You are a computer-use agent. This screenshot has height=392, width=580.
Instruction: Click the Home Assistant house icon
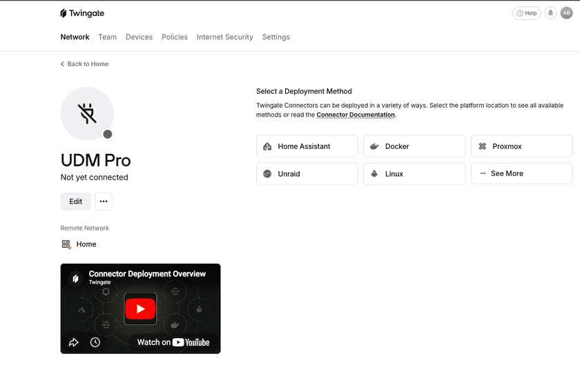click(267, 146)
